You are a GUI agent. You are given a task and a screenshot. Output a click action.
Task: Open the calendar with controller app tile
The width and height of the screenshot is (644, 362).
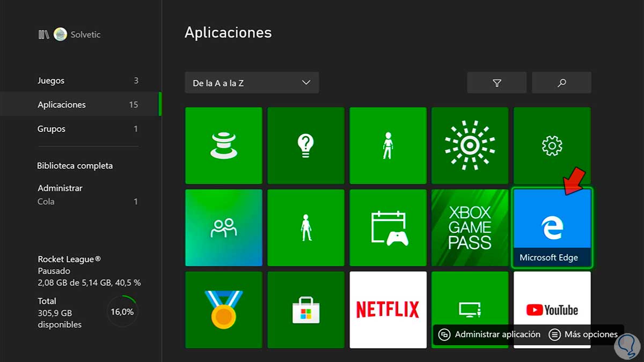(388, 227)
